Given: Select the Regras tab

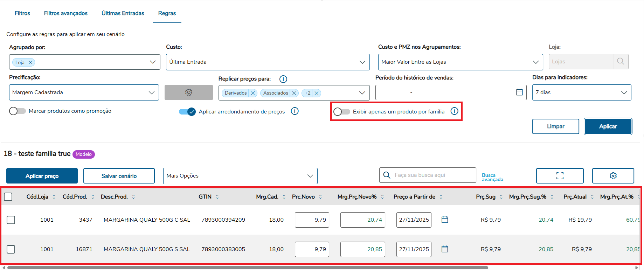Looking at the screenshot, I should (167, 13).
